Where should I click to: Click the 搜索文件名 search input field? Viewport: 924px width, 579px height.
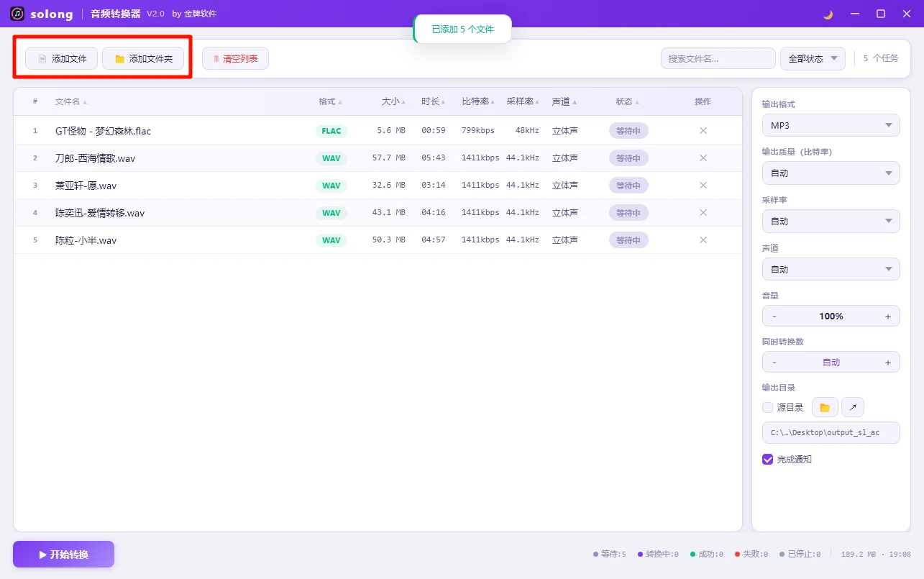717,58
